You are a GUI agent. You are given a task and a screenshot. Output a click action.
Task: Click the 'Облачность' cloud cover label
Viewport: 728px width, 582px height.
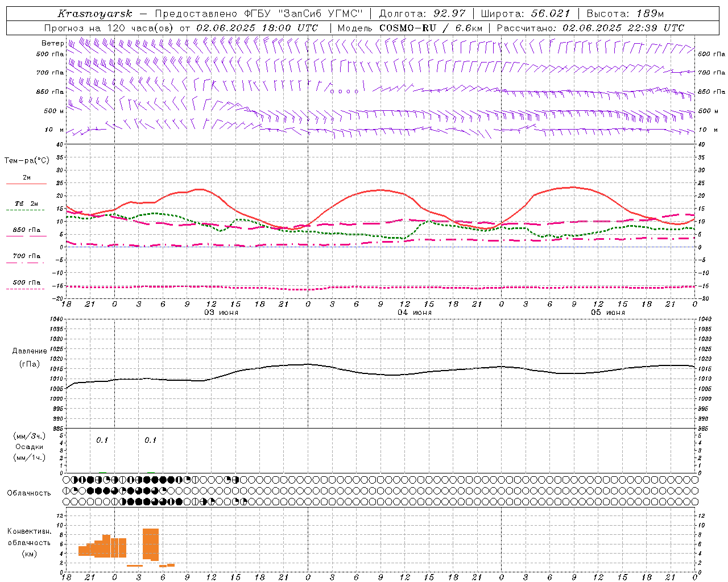[29, 493]
